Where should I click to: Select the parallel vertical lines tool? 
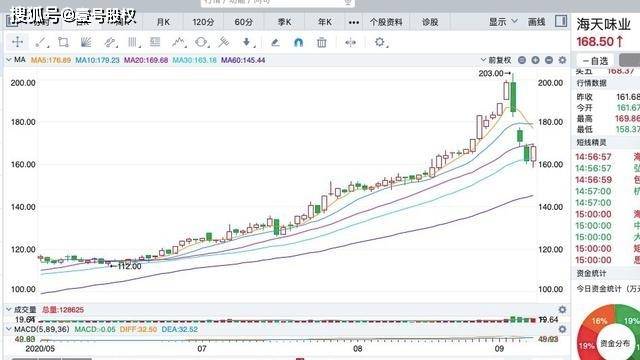click(x=133, y=42)
